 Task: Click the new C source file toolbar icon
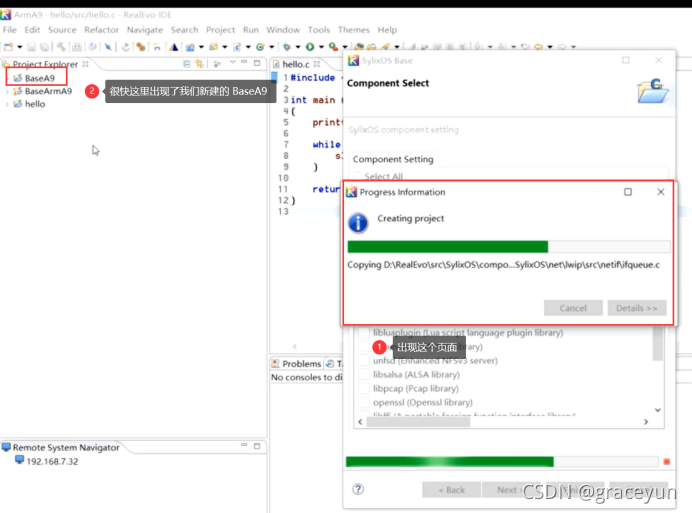[x=237, y=46]
